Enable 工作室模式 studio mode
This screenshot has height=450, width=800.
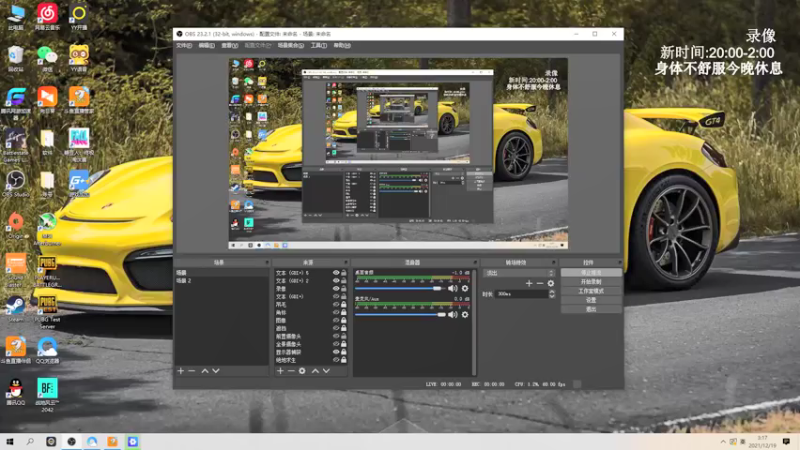tap(591, 291)
